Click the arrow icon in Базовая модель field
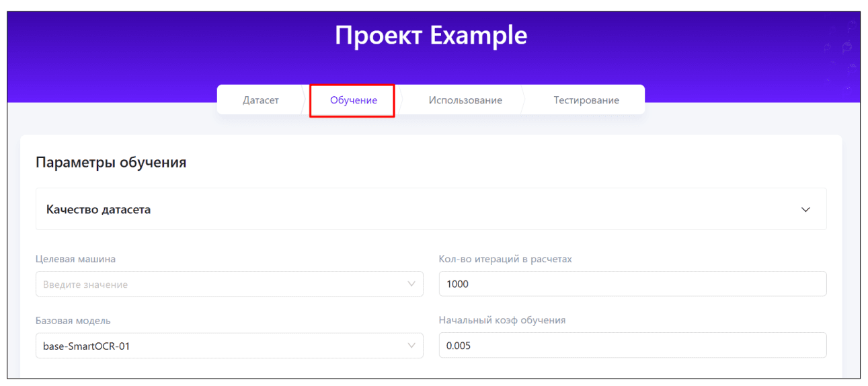This screenshot has width=868, height=386. 411,346
